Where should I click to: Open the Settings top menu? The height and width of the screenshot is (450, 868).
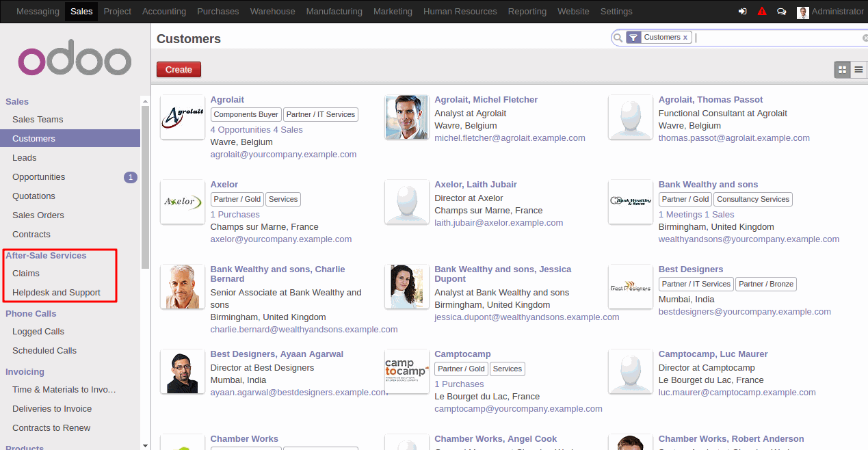[x=616, y=12]
